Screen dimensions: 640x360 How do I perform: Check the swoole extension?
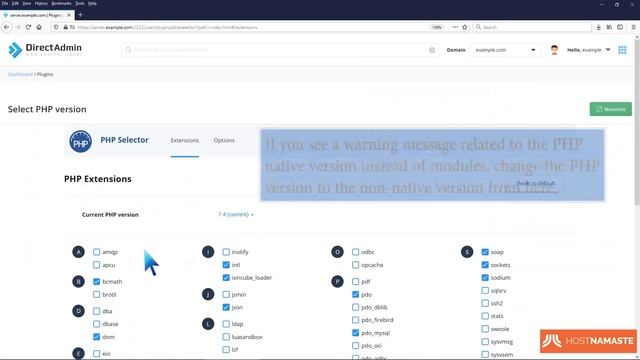(x=485, y=329)
